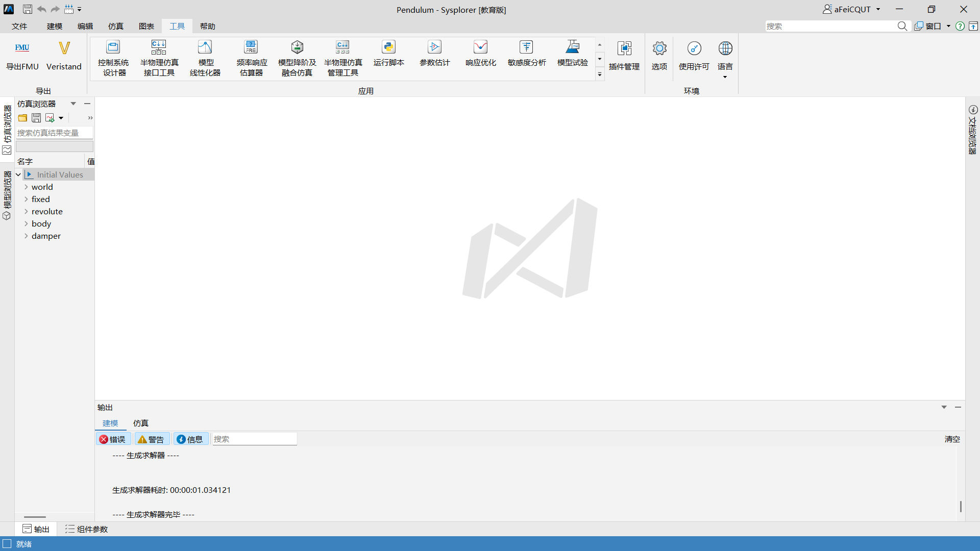Click the 使用许可 license icon
This screenshot has width=980, height=551.
point(694,48)
